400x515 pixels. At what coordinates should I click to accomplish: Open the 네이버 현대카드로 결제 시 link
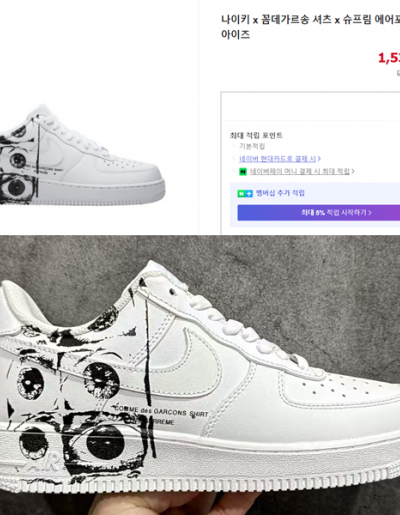278,159
